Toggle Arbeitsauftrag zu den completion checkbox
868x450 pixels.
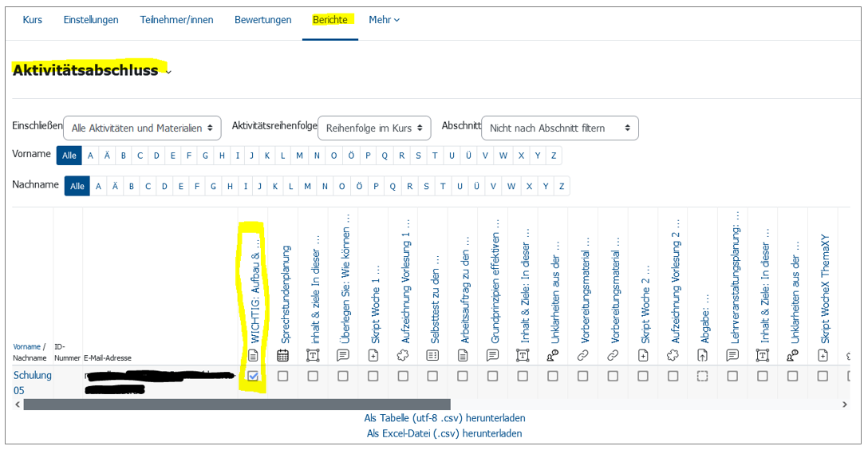pyautogui.click(x=463, y=376)
